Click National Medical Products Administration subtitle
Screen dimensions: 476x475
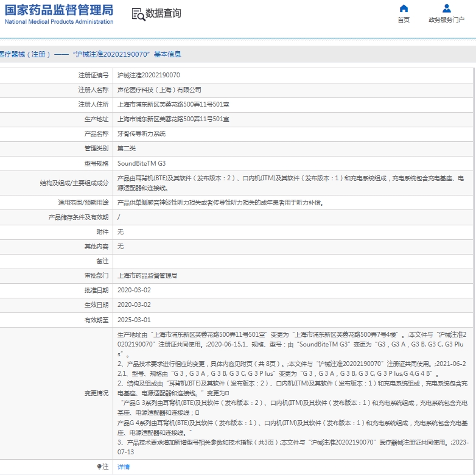point(59,22)
